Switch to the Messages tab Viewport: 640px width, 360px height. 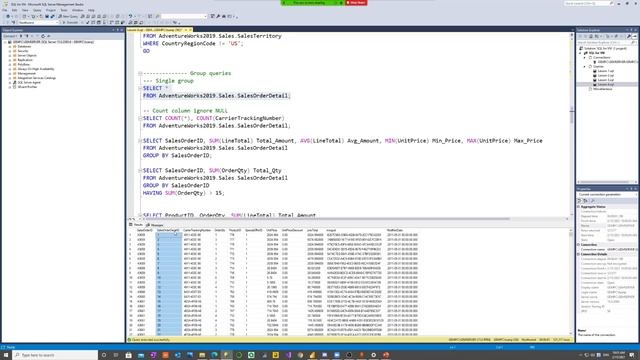click(155, 225)
